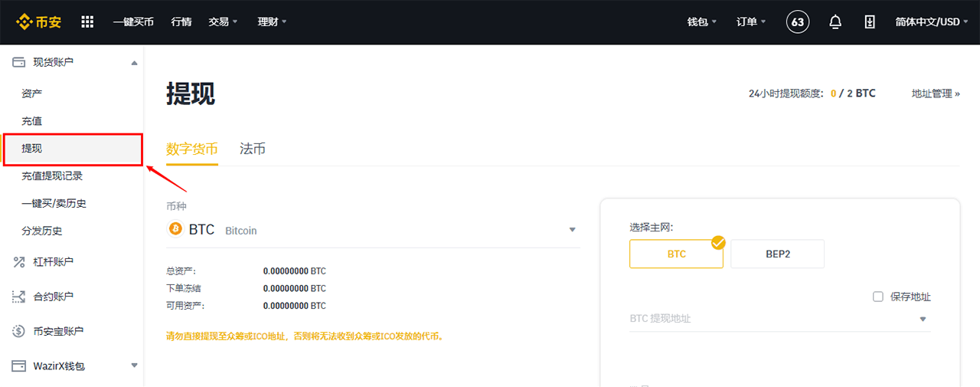
Task: Open 一键买/卖历史 in the sidebar
Action: tap(54, 204)
